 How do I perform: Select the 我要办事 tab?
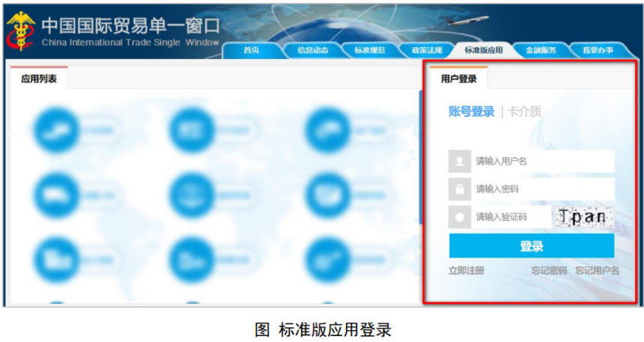click(x=598, y=50)
